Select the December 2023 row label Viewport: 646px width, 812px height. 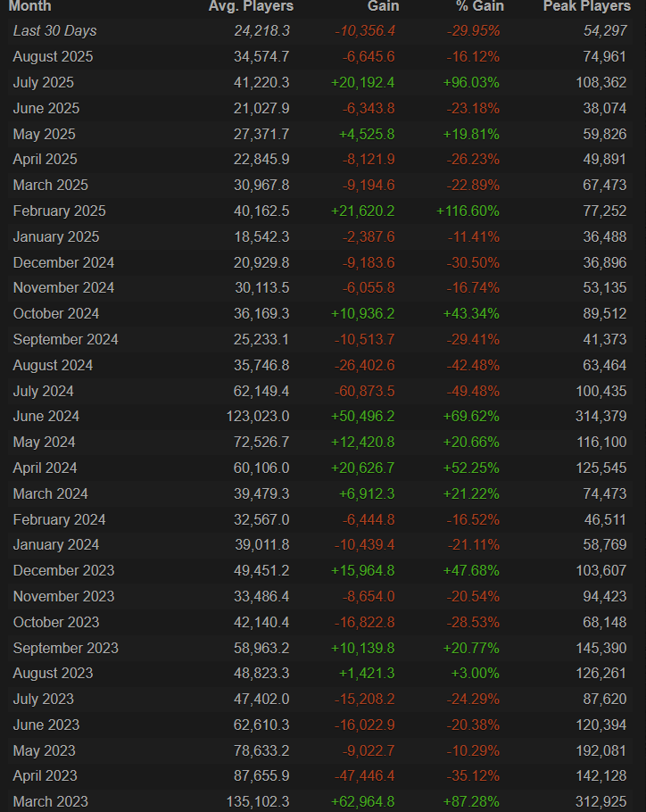coord(63,570)
